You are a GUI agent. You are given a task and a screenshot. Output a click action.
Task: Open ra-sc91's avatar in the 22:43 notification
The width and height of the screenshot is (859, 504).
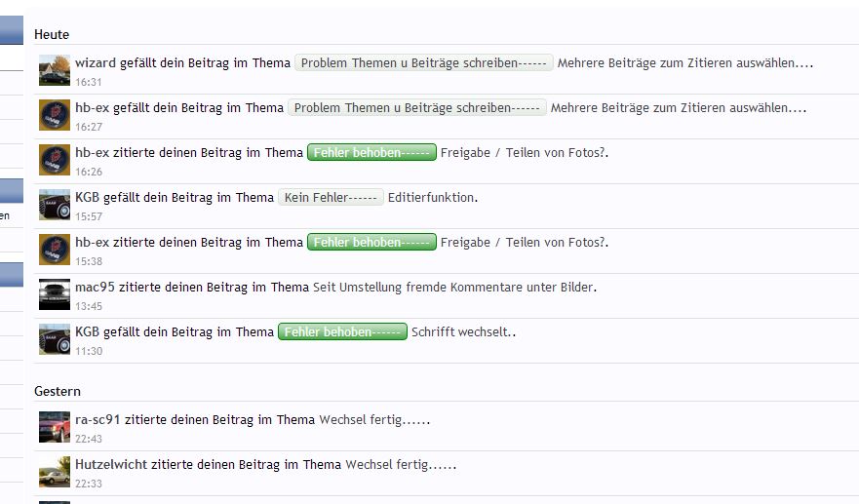pyautogui.click(x=55, y=427)
